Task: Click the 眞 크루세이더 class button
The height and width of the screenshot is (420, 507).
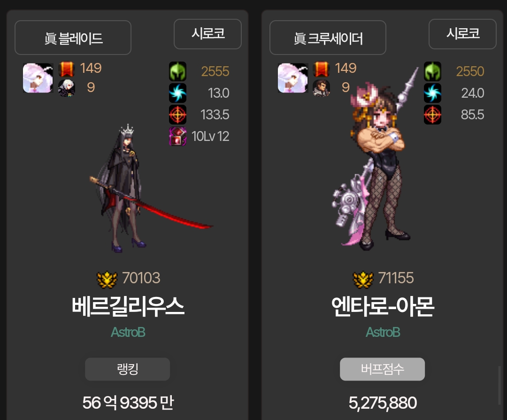Action: (328, 38)
